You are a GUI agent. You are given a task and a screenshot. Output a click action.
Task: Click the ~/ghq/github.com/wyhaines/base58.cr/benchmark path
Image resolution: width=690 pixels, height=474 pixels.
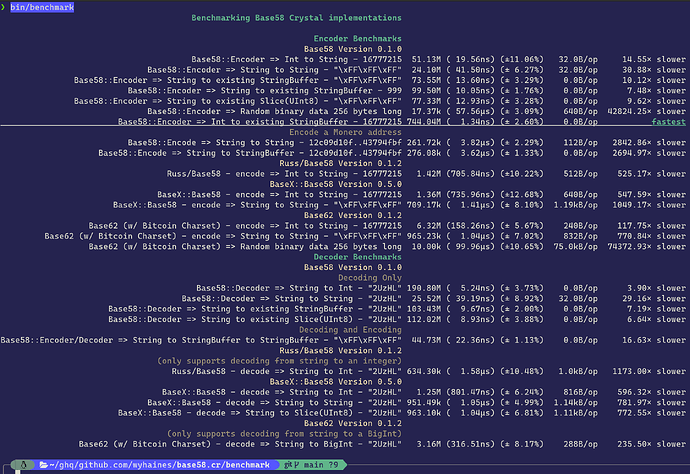coord(159,465)
